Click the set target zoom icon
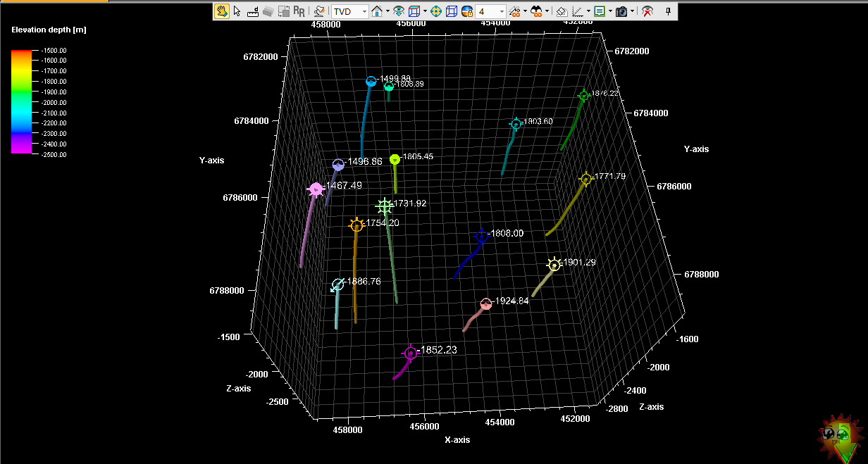Screen dimensions: 868x464 point(319,11)
